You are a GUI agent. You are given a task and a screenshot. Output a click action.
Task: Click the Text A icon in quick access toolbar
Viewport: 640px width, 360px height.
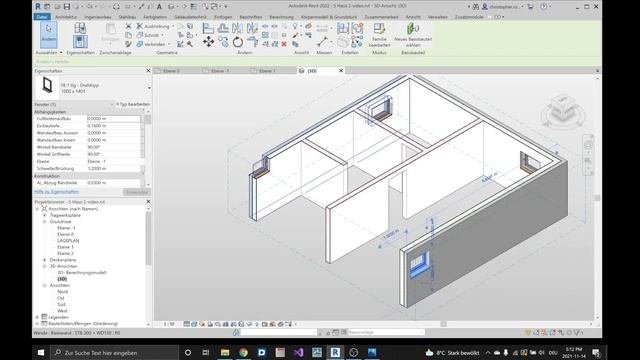pos(159,7)
